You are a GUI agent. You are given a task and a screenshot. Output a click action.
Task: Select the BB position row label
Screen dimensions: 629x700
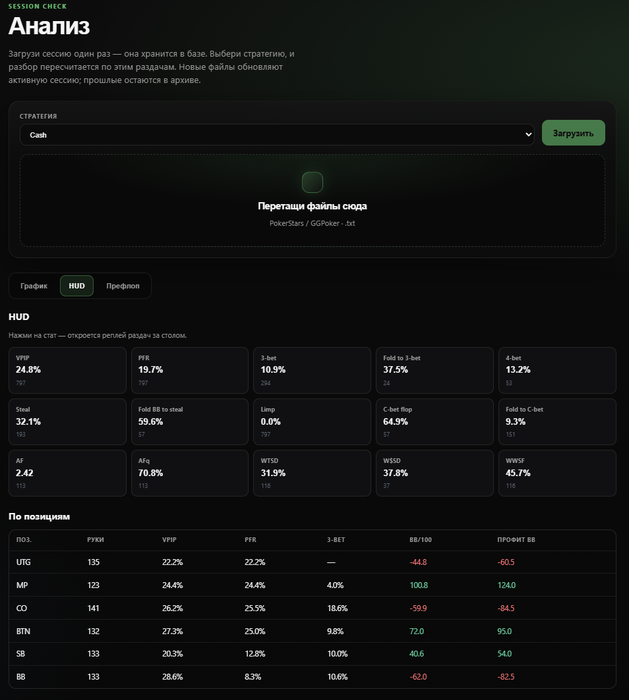pos(21,677)
